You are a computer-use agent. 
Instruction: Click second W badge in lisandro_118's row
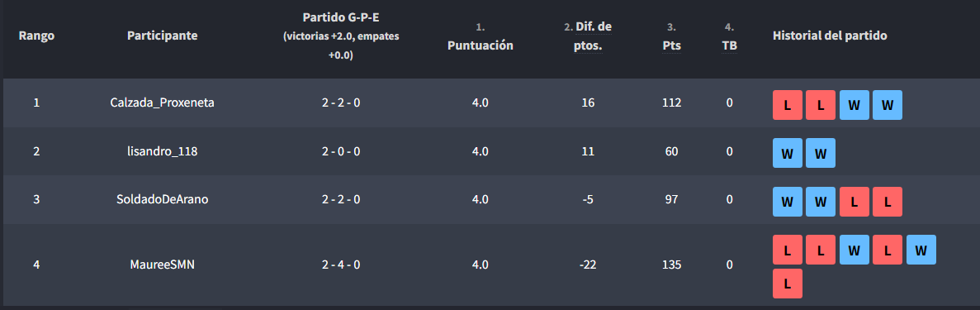821,153
